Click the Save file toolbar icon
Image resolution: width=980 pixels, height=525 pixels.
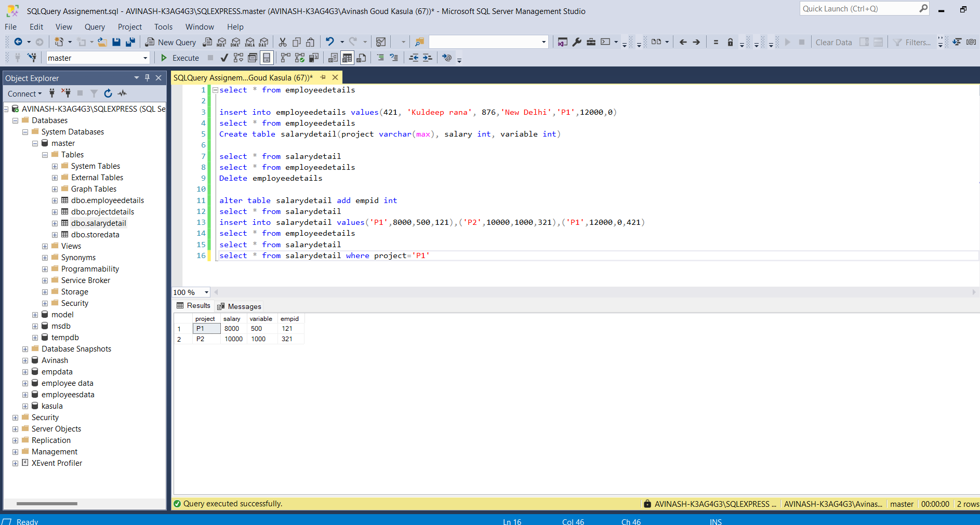116,42
